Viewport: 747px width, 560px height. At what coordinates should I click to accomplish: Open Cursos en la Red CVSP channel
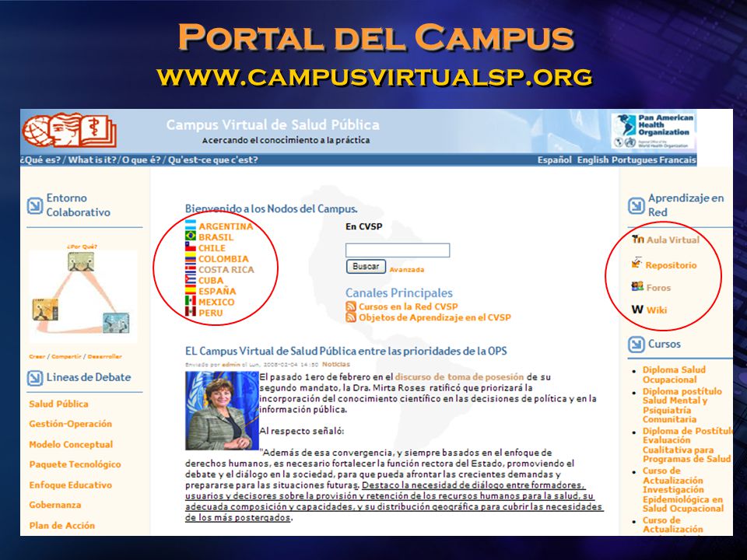[408, 306]
